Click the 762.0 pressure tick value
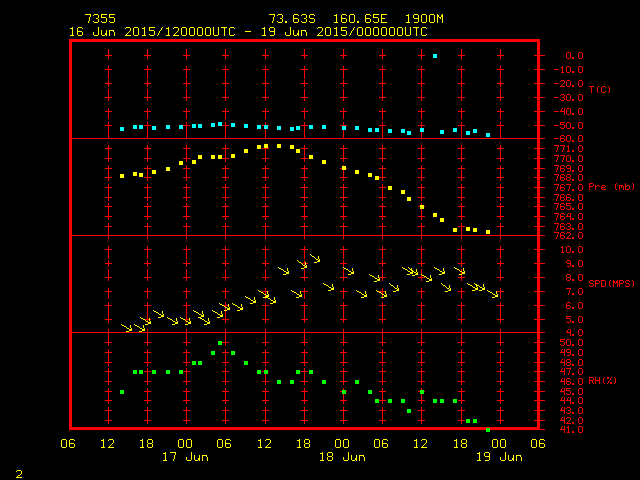The height and width of the screenshot is (480, 640). 569,236
